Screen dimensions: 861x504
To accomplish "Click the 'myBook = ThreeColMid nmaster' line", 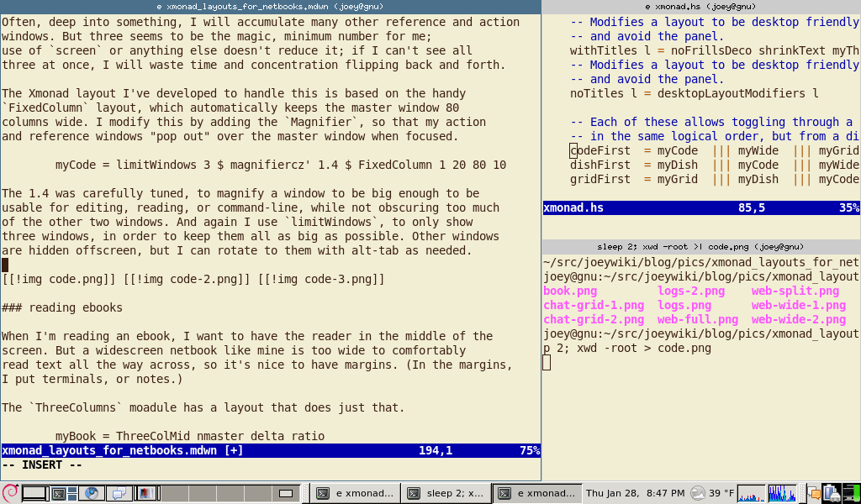I will click(x=190, y=437).
